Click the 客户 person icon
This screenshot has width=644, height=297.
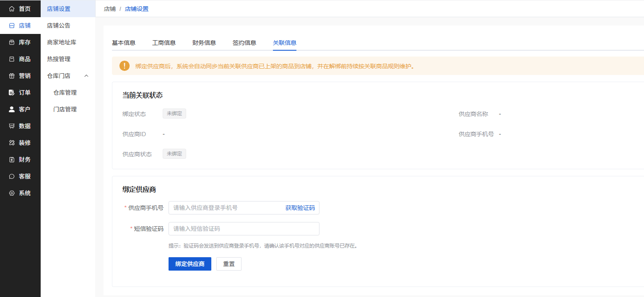click(12, 109)
